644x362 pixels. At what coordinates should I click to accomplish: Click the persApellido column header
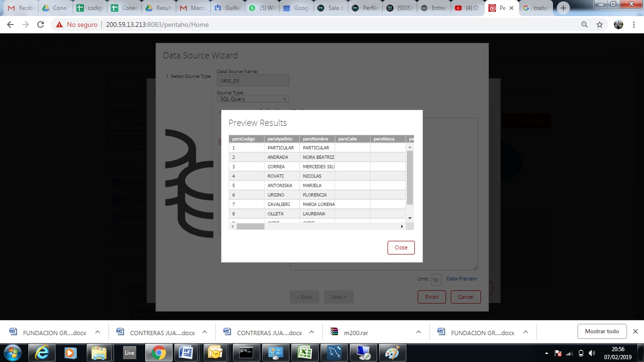(282, 139)
